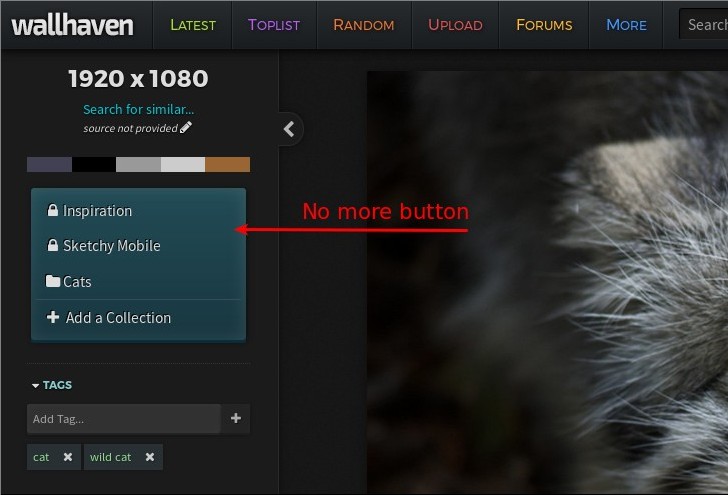Image resolution: width=728 pixels, height=495 pixels.
Task: Remove the wild cat tag
Action: 150,457
